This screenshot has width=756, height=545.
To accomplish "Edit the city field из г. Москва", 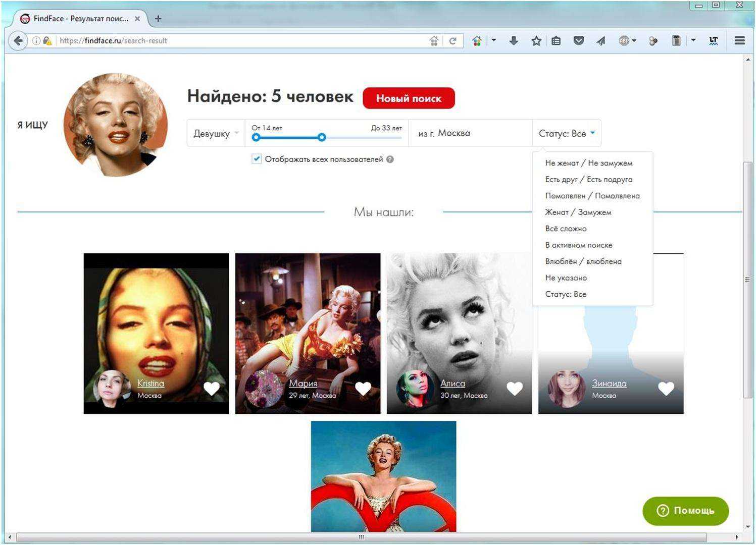I will point(470,133).
